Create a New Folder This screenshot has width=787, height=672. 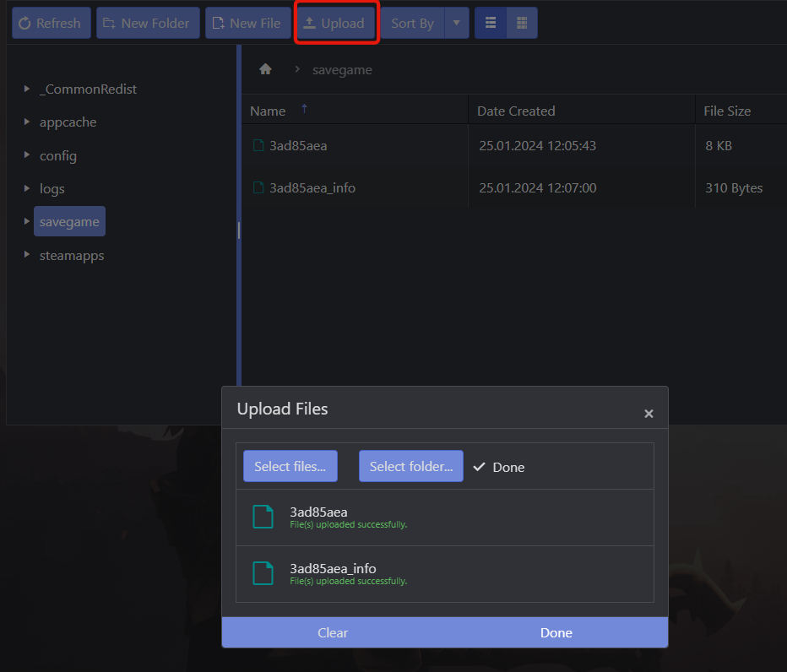click(148, 23)
